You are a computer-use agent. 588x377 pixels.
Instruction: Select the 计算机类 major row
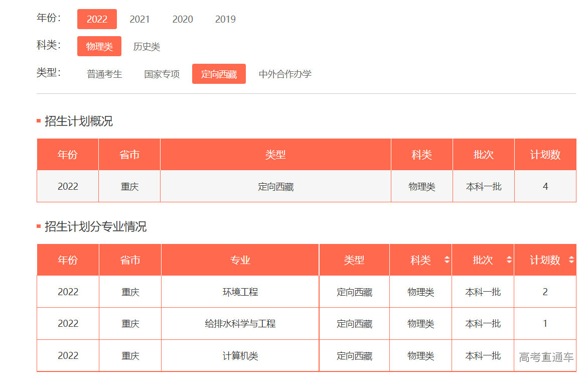click(x=240, y=356)
